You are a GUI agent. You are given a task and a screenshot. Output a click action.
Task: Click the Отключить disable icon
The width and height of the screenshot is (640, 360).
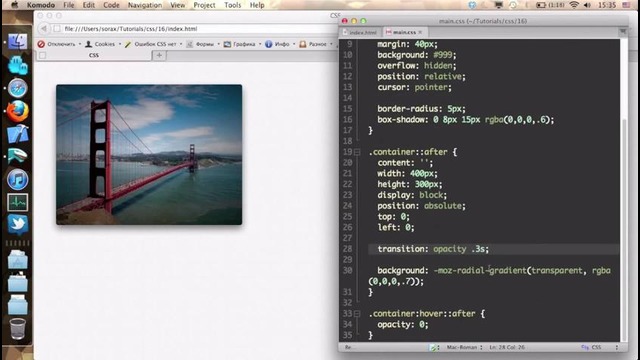coord(41,44)
